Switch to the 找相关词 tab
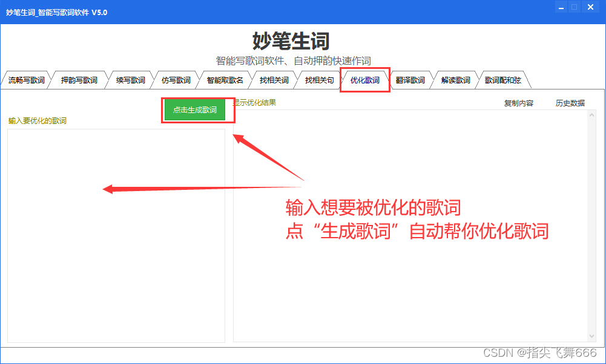The image size is (606, 364). 274,80
